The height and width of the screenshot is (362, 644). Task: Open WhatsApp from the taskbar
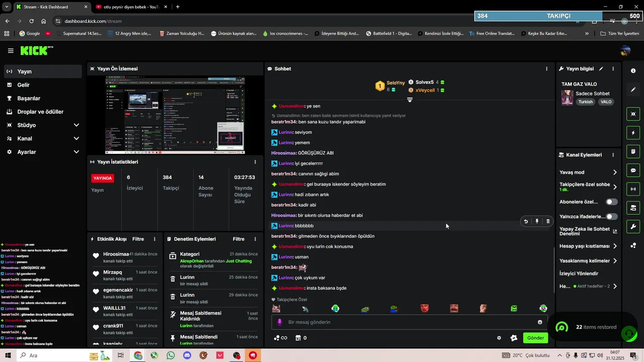(171, 355)
